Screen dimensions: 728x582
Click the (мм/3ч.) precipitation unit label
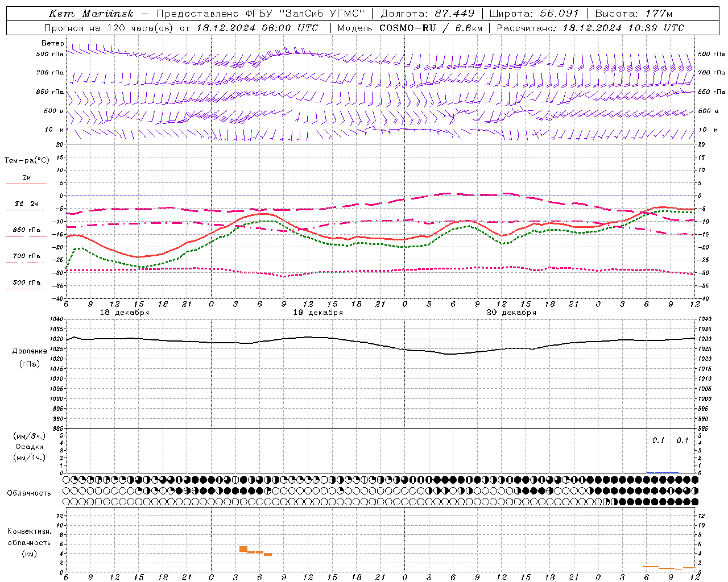tap(30, 436)
